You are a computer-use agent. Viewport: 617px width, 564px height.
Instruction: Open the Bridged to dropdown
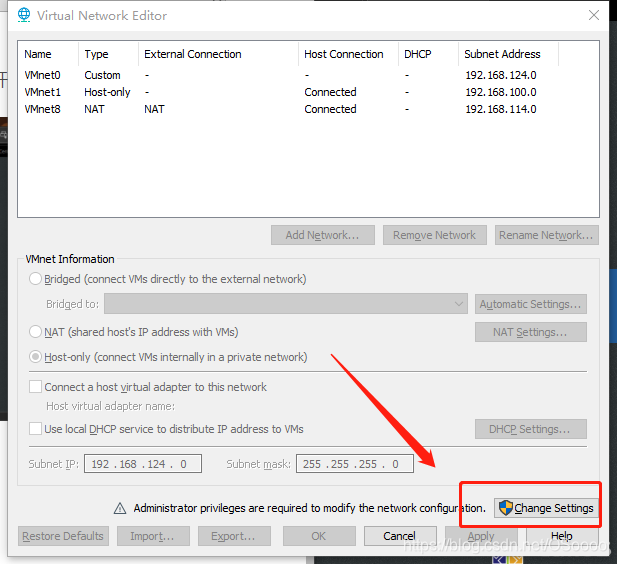coord(286,304)
